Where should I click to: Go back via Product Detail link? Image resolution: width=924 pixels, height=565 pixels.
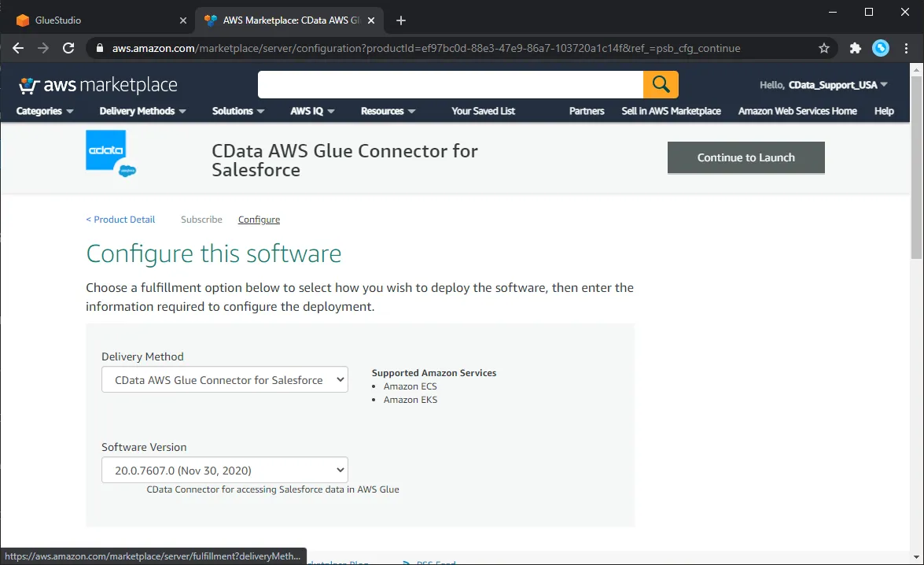pos(120,219)
